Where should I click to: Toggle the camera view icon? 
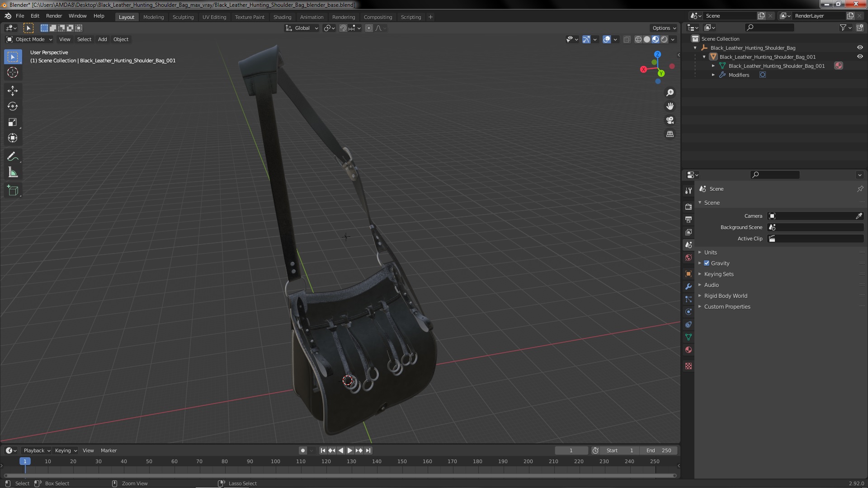(x=670, y=120)
